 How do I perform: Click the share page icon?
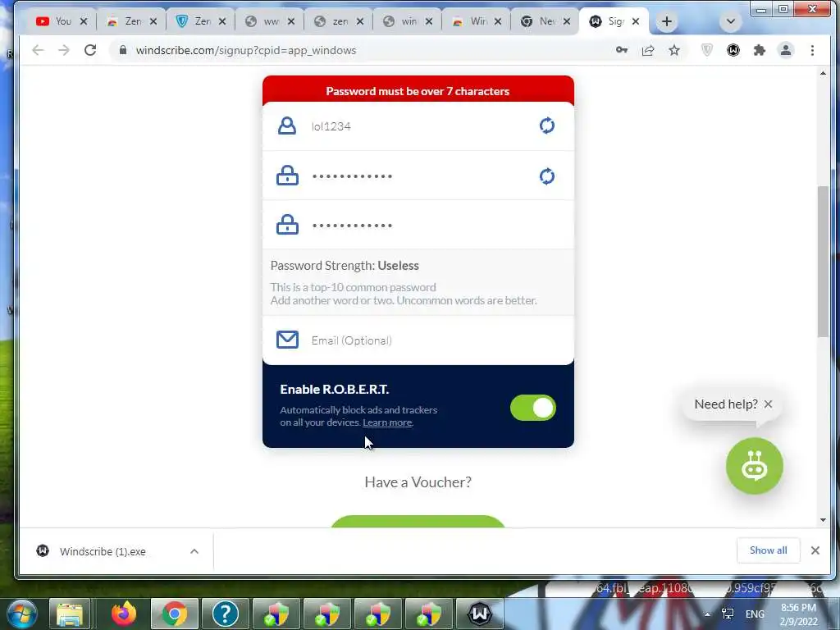(x=648, y=50)
